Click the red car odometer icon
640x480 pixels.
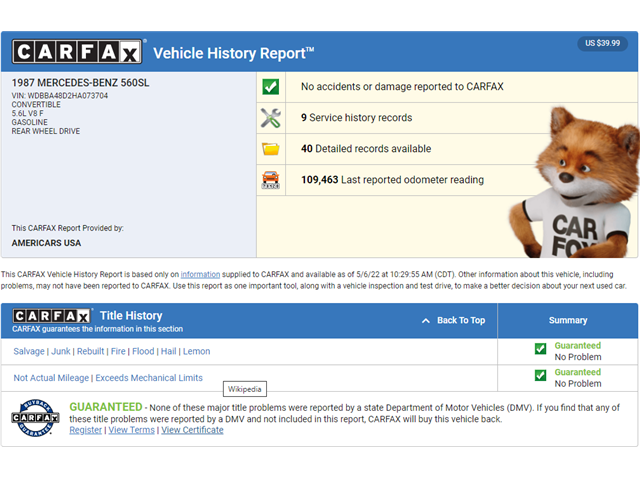coord(271,180)
